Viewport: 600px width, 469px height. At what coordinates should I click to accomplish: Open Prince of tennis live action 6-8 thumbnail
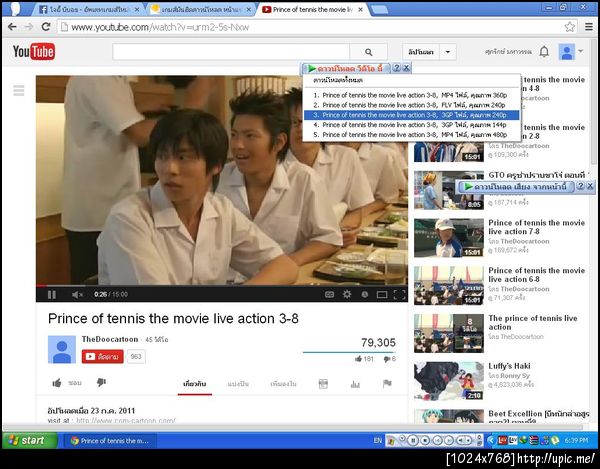point(449,285)
